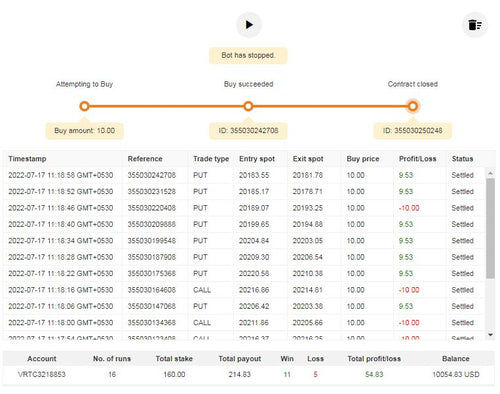
Task: Click timestamp 2022-07-17 11:18:46 GMT+0530
Action: pos(61,208)
